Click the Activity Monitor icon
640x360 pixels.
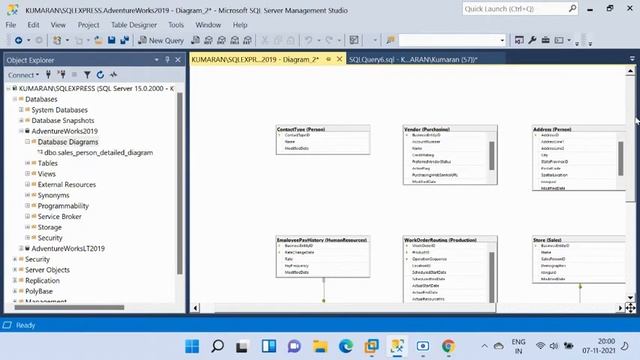[113, 75]
